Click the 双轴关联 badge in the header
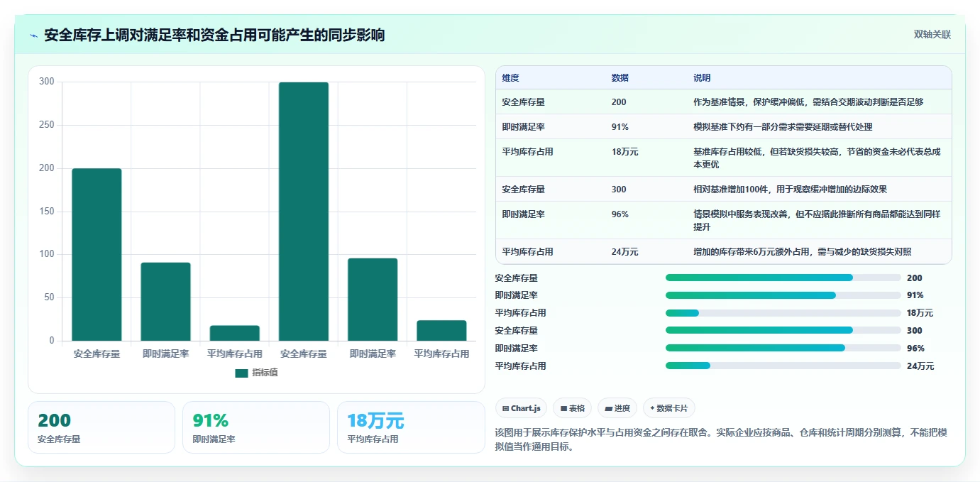Image resolution: width=980 pixels, height=482 pixels. (x=932, y=35)
